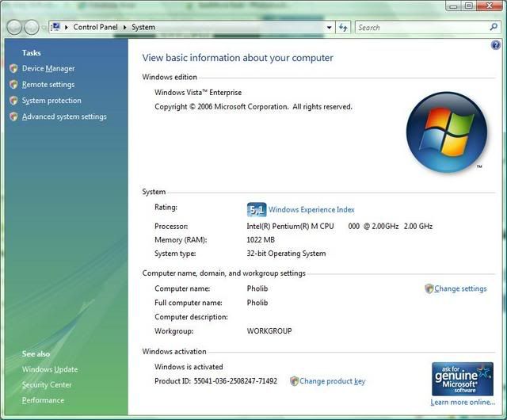Click Change product key link
This screenshot has width=507, height=420.
332,381
